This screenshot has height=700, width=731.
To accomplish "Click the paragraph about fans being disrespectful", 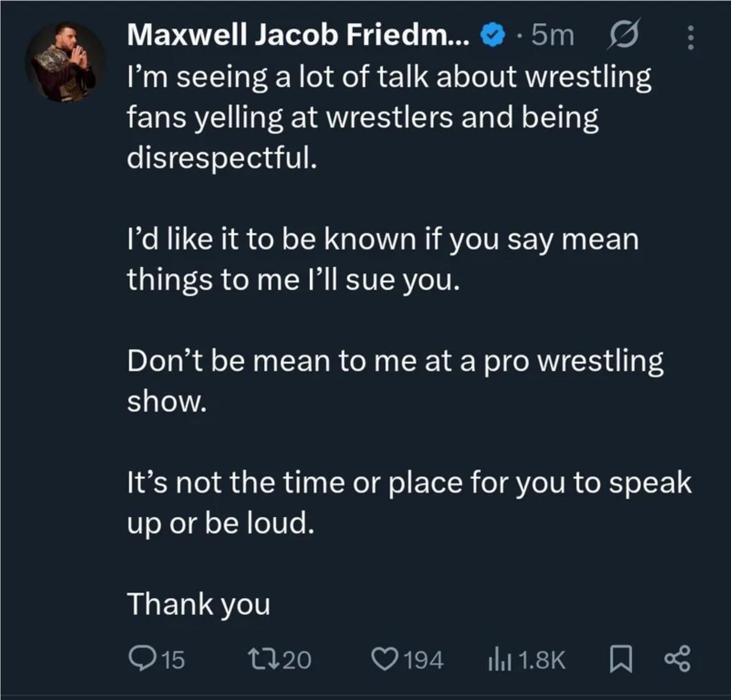I will click(389, 118).
